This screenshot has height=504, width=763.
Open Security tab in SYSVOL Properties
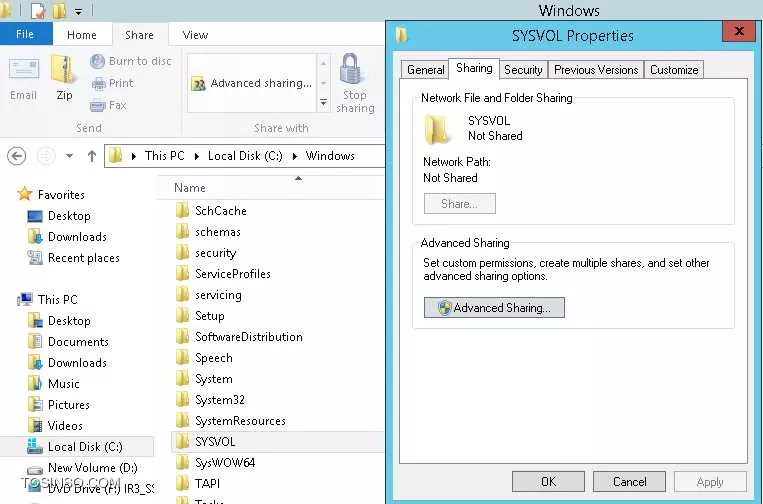point(523,70)
